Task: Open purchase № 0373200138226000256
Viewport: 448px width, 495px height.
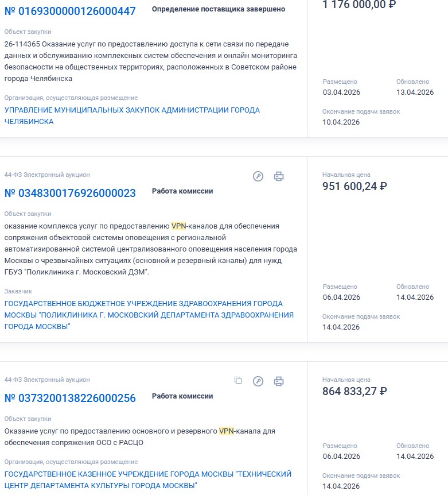Action: click(70, 398)
